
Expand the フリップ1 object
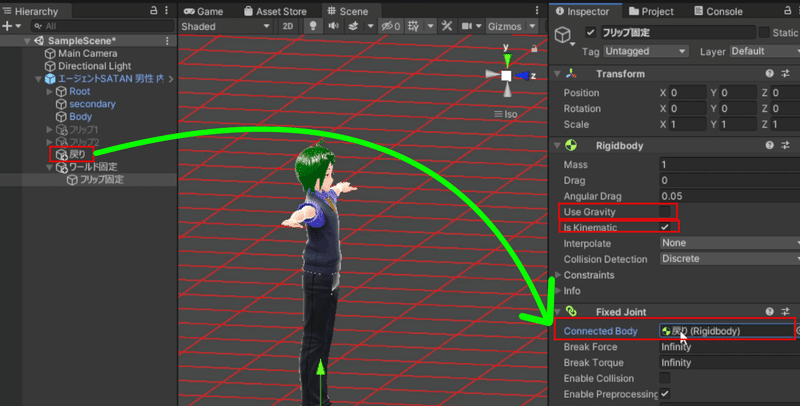[49, 129]
